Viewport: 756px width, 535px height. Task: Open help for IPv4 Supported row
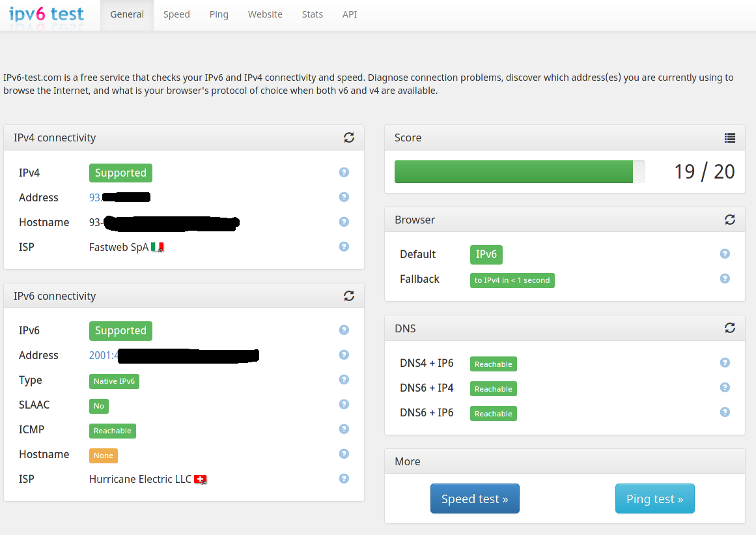(344, 172)
